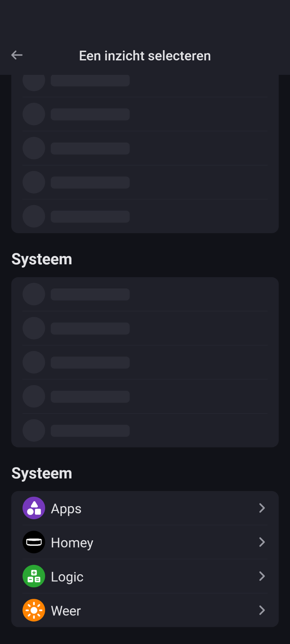Select the Logic label
The image size is (290, 644).
[67, 577]
